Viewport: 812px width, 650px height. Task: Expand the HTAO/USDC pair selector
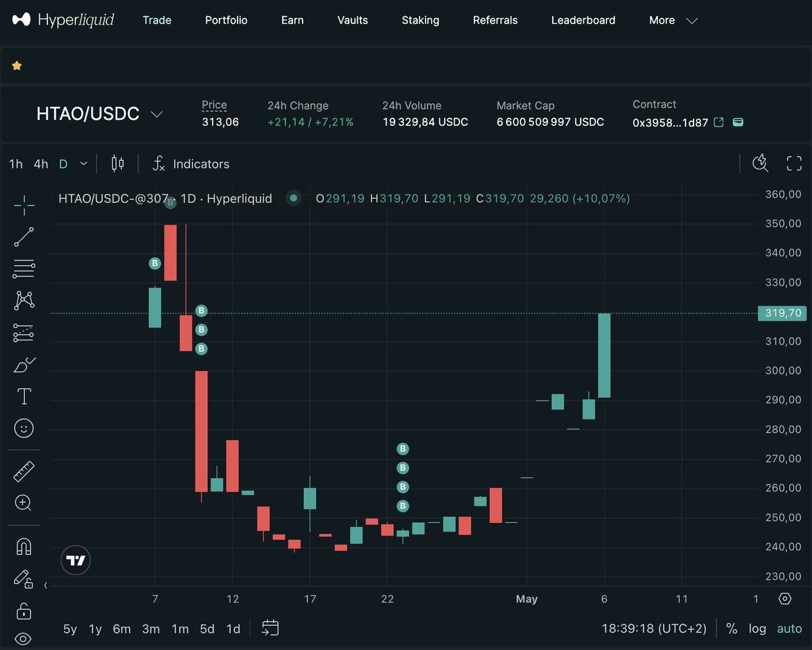(x=156, y=114)
